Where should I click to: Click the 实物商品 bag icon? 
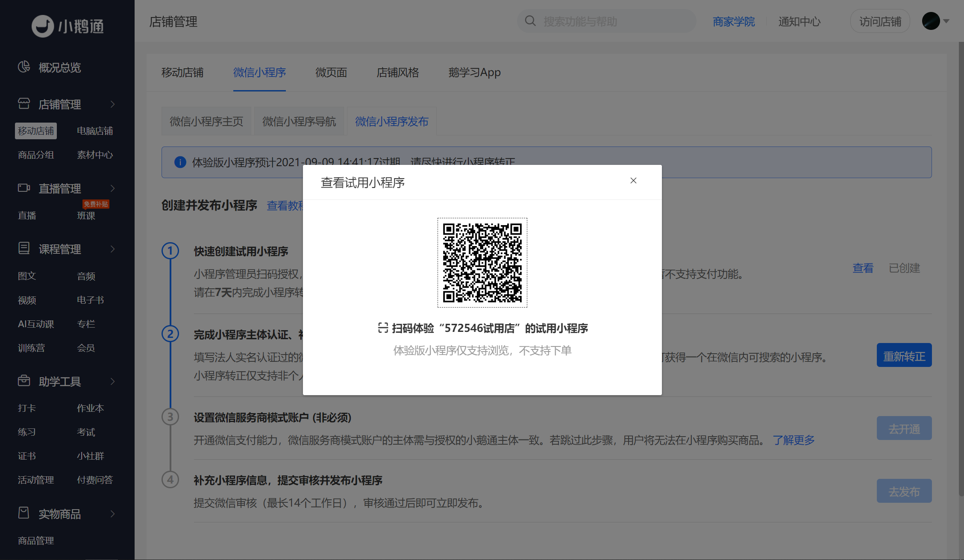point(24,513)
